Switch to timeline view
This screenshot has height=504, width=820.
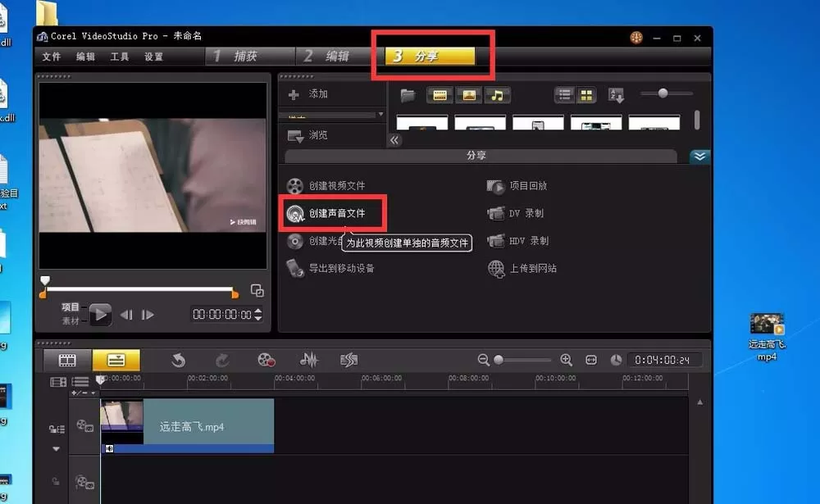click(x=116, y=360)
